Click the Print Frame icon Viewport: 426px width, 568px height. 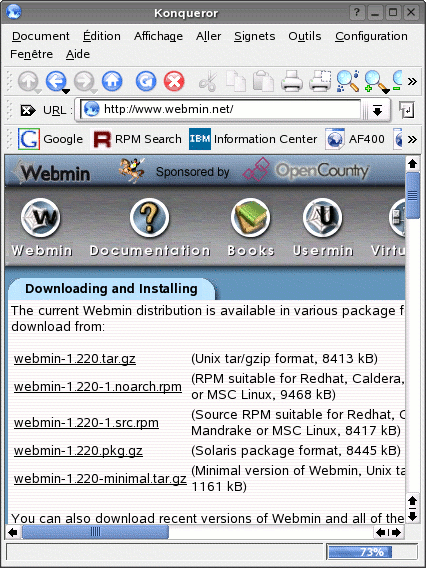tap(320, 81)
